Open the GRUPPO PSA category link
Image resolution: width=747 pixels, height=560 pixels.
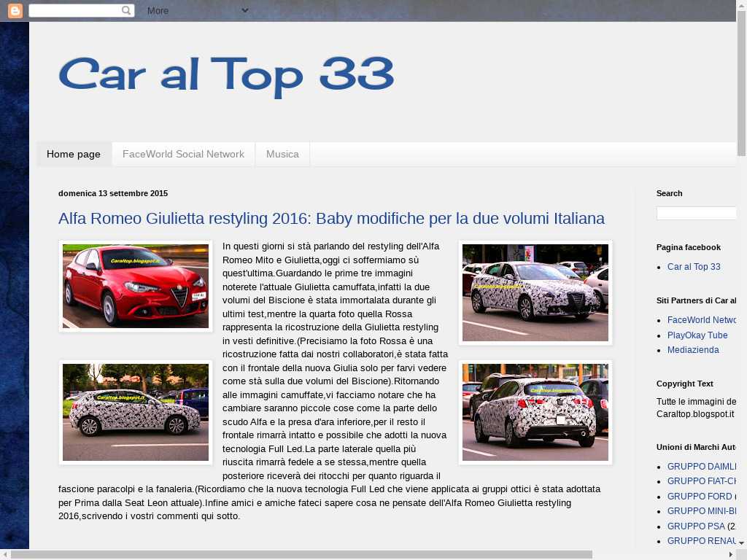pos(696,526)
